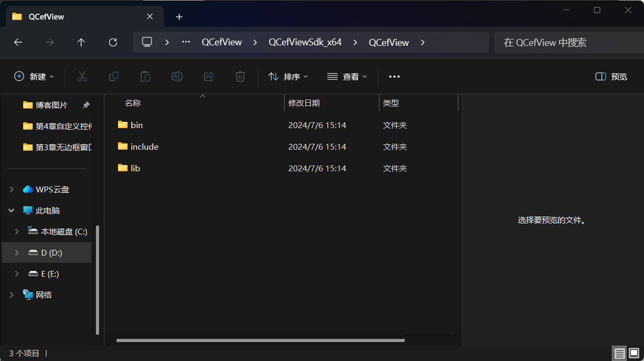This screenshot has width=644, height=361.
Task: Switch to large icons view in status bar
Action: [634, 353]
